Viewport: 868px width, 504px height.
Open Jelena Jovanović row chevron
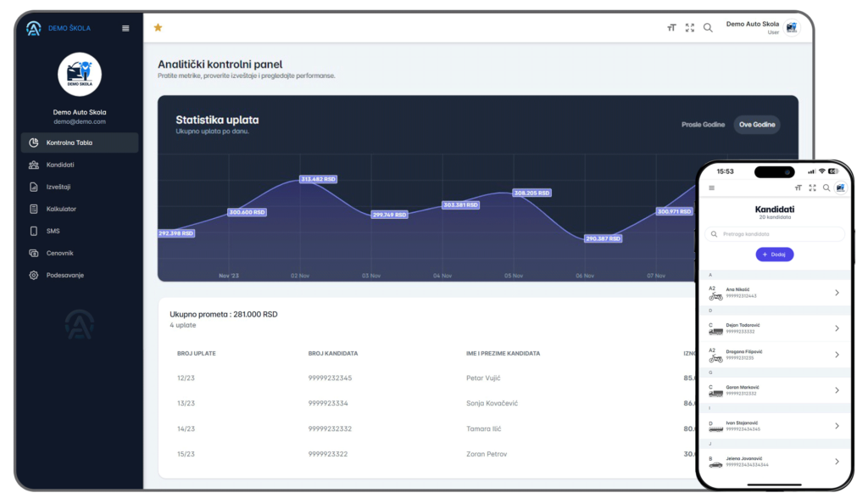pos(837,462)
